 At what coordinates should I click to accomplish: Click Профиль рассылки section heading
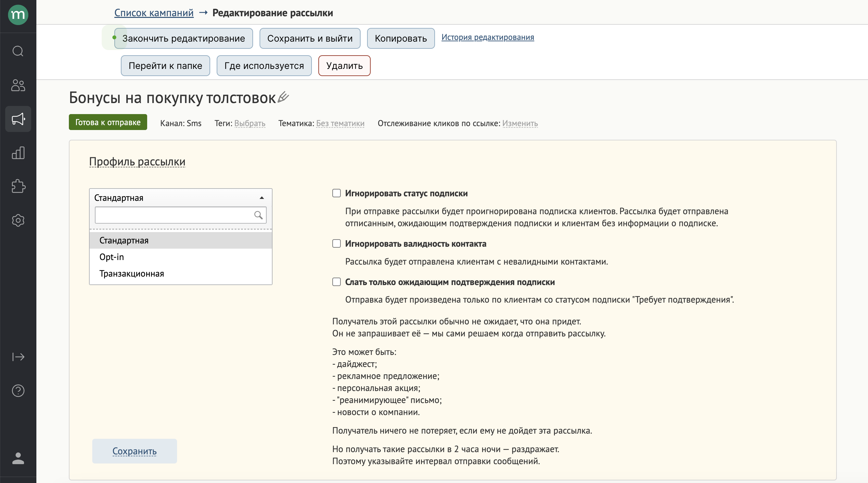coord(137,162)
